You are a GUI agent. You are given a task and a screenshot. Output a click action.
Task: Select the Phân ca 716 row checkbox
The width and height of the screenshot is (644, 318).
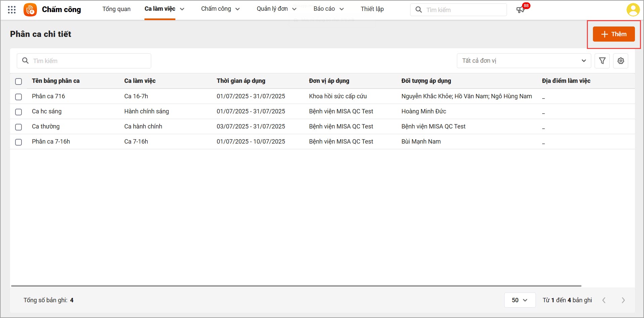[18, 97]
